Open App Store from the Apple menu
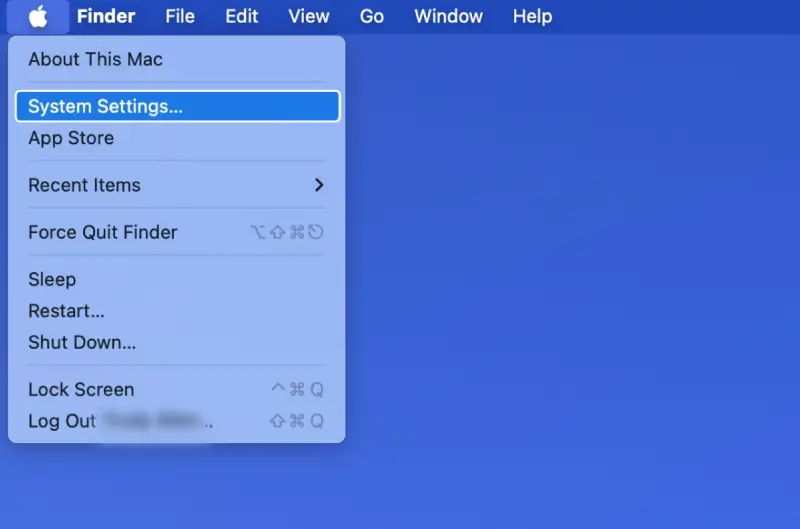This screenshot has width=800, height=529. point(177,138)
